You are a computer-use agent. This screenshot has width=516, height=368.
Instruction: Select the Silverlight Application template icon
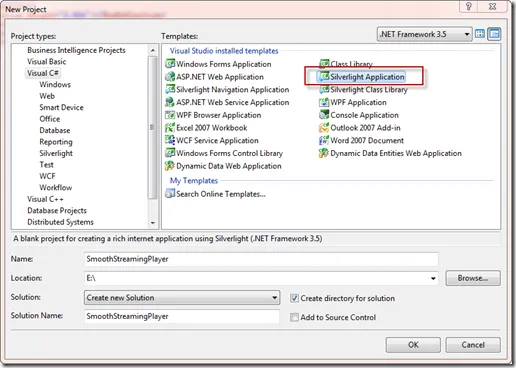pyautogui.click(x=324, y=77)
